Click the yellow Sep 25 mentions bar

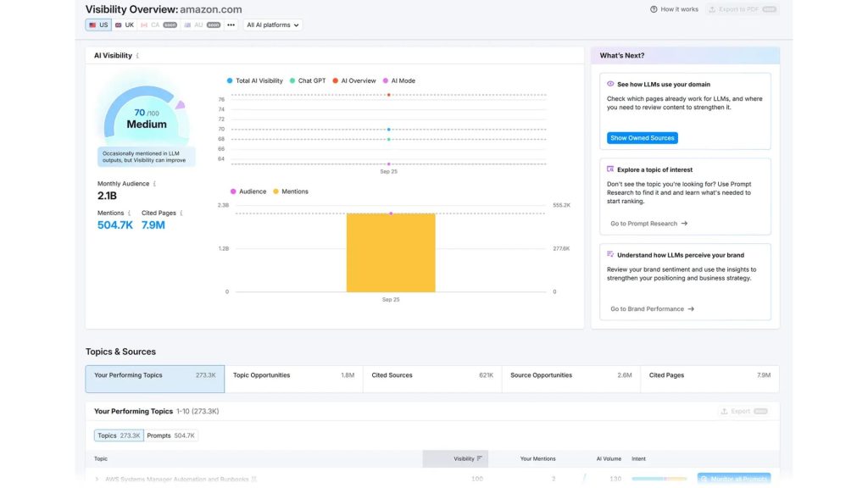coord(391,252)
